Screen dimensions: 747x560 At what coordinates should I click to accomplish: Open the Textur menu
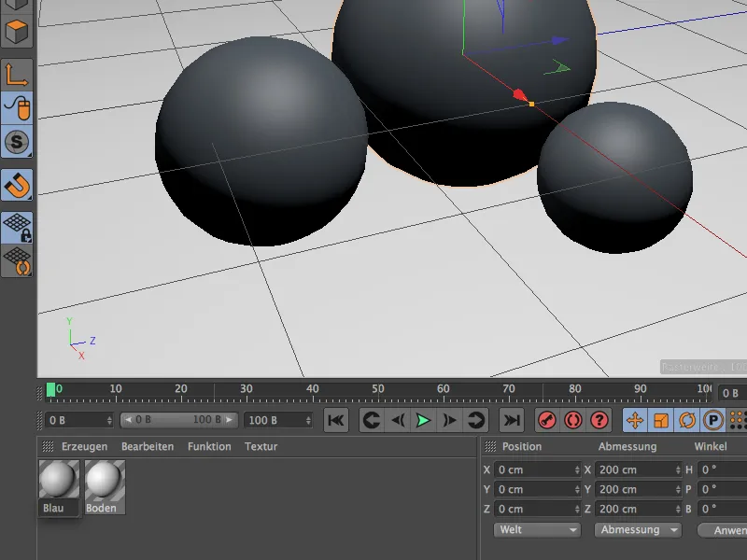coord(261,447)
